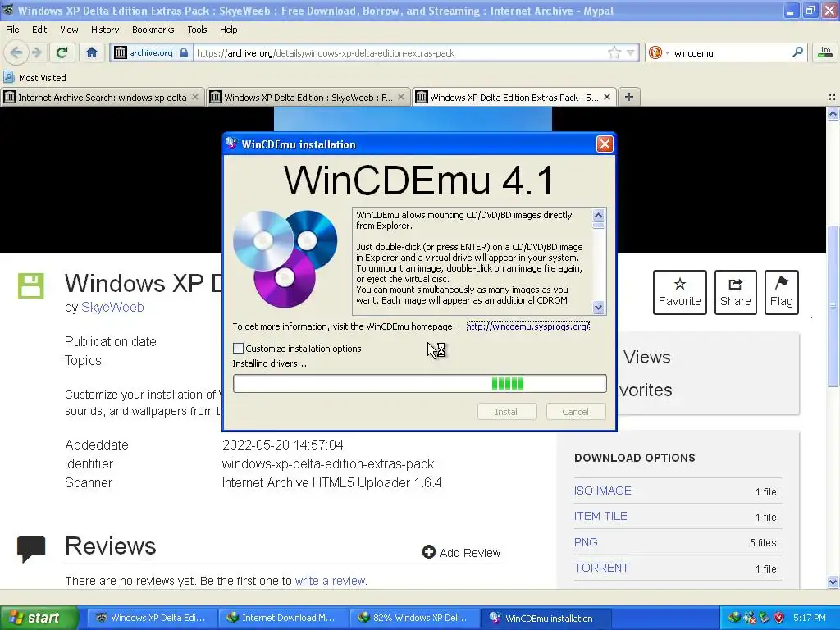840x630 pixels.
Task: Switch to Windows XP Delta Edition SkyeWeeb tab
Action: 308,97
